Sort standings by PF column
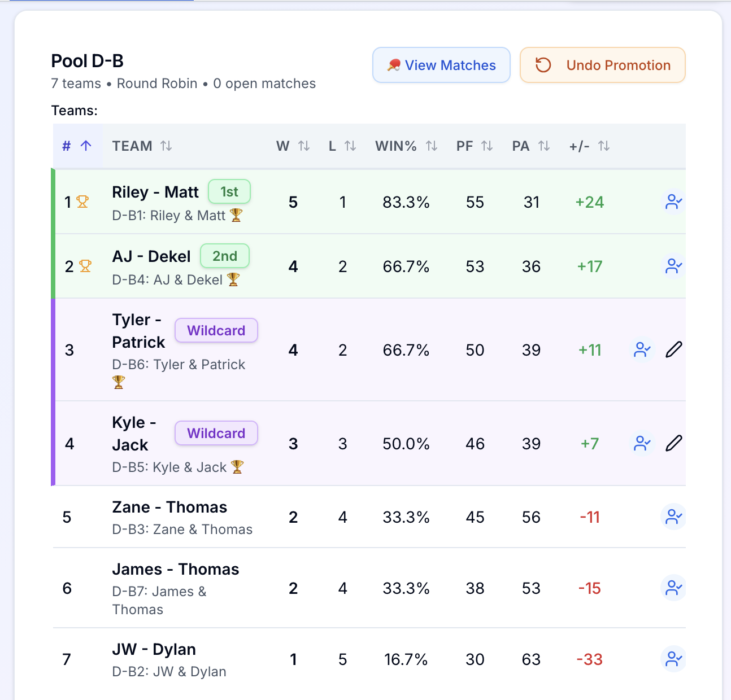Viewport: 731px width, 700px height. click(474, 146)
